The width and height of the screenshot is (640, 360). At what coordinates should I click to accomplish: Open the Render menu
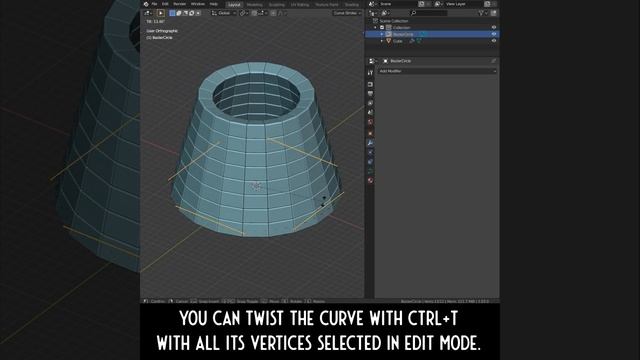(180, 4)
